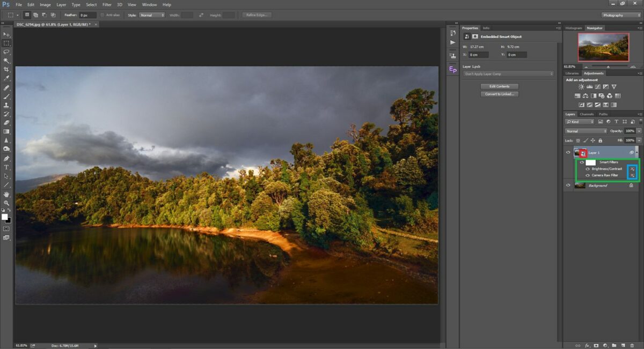Select the Lasso tool
This screenshot has height=349, width=644.
[x=7, y=52]
